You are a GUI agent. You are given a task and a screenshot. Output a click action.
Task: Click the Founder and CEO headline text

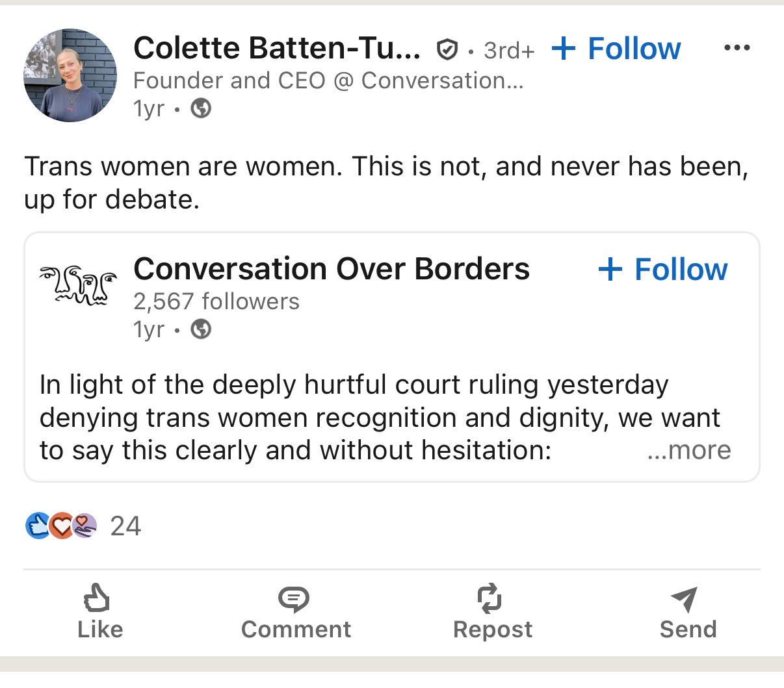point(328,81)
